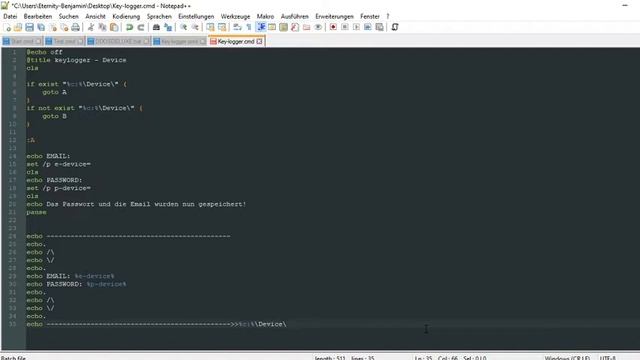Image resolution: width=640 pixels, height=360 pixels.
Task: Click the Save Recorded Macro icon
Action: (x=379, y=27)
